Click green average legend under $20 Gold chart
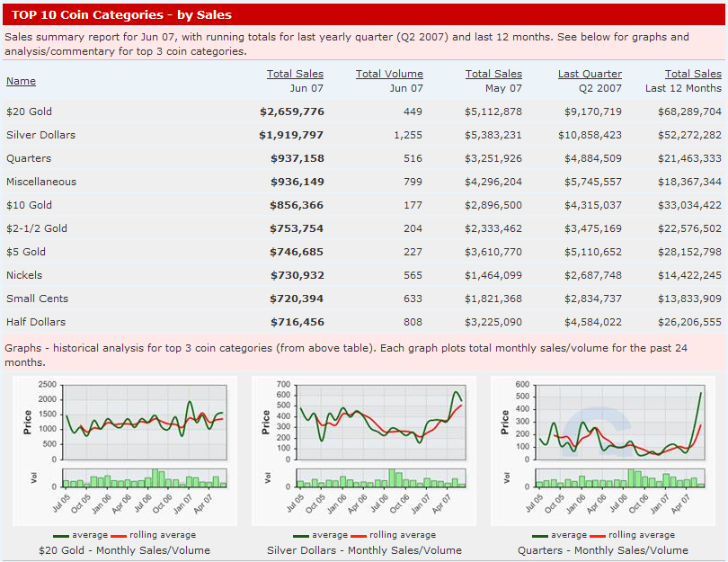Viewport: 728px width, 562px height. [x=80, y=535]
